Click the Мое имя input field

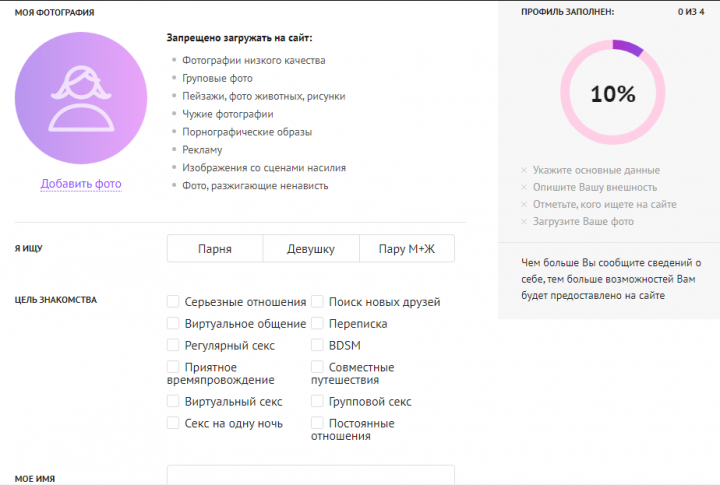[310, 476]
